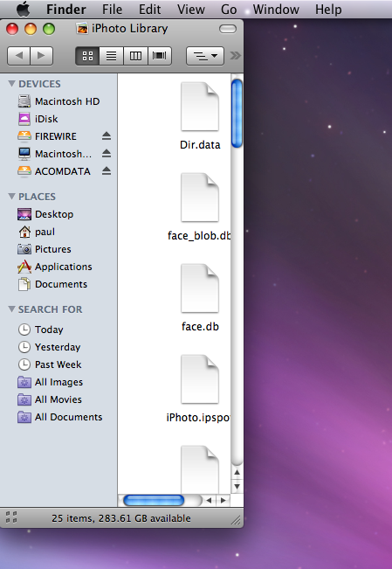
Task: Show hidden toolbar items via double chevron
Action: click(x=236, y=56)
